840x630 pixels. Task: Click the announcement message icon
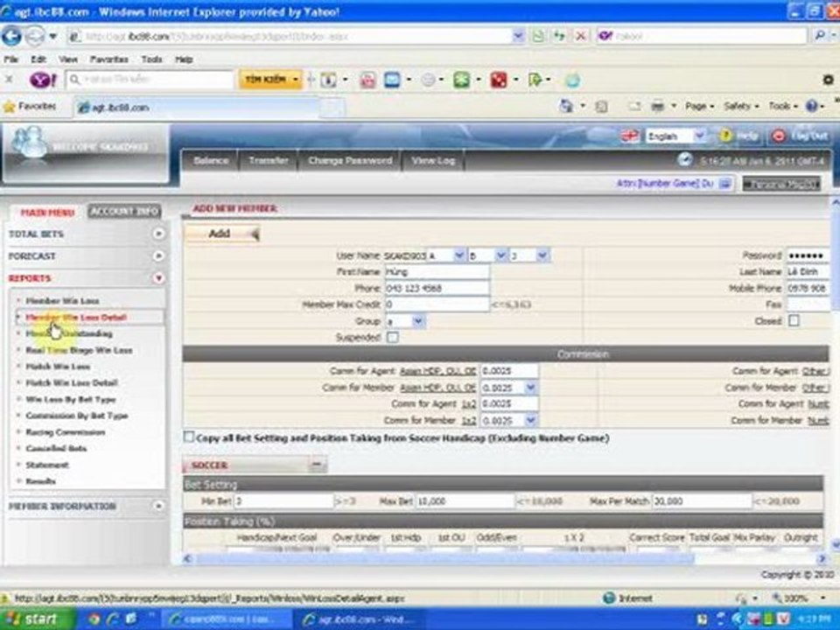[x=724, y=184]
